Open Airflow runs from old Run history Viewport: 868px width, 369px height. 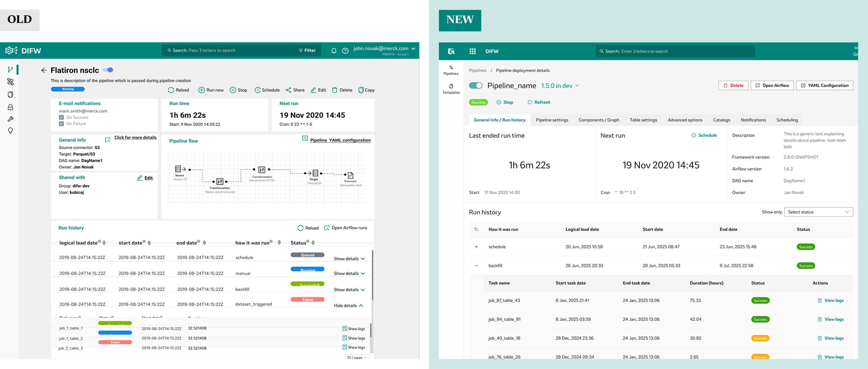pyautogui.click(x=345, y=228)
